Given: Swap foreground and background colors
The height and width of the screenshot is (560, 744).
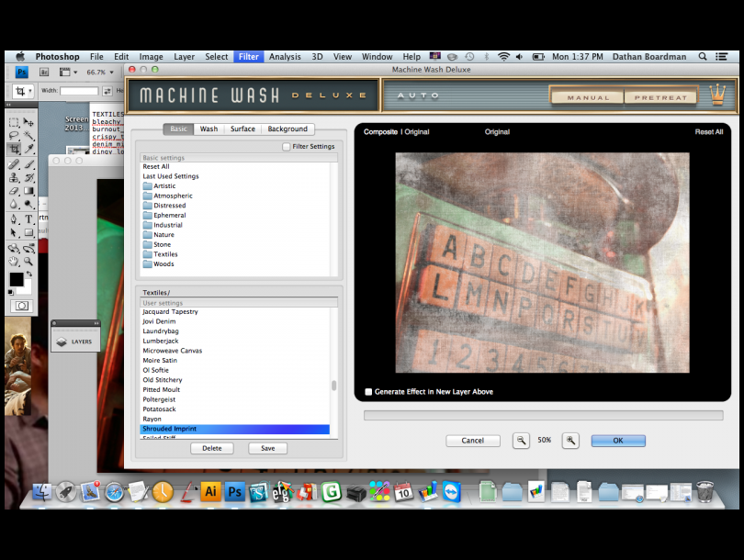Looking at the screenshot, I should click(x=29, y=274).
